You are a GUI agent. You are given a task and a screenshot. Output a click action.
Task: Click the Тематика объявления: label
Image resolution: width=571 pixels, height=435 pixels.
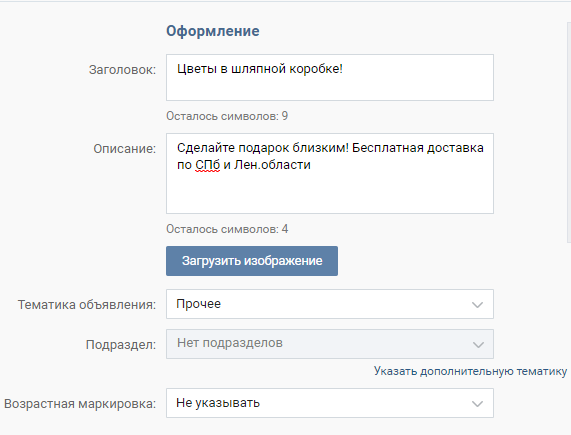pyautogui.click(x=87, y=305)
